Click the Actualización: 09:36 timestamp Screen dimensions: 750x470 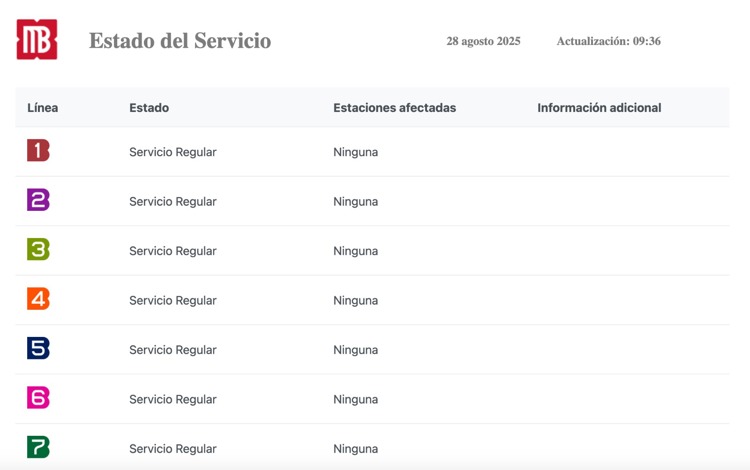tap(608, 41)
